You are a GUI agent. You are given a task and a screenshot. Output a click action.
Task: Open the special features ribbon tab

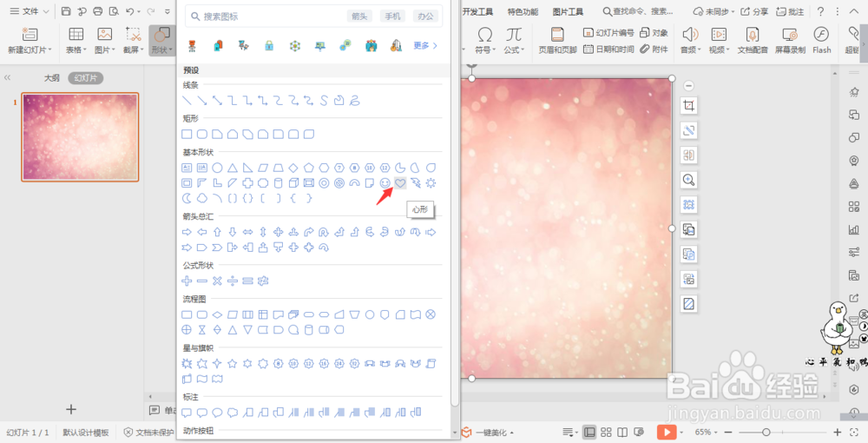click(523, 11)
